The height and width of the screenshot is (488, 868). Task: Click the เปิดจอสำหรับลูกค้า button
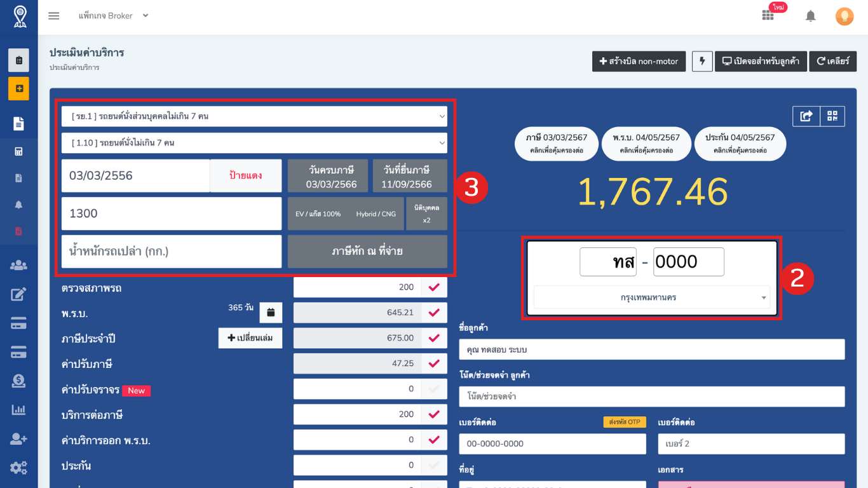pos(761,62)
